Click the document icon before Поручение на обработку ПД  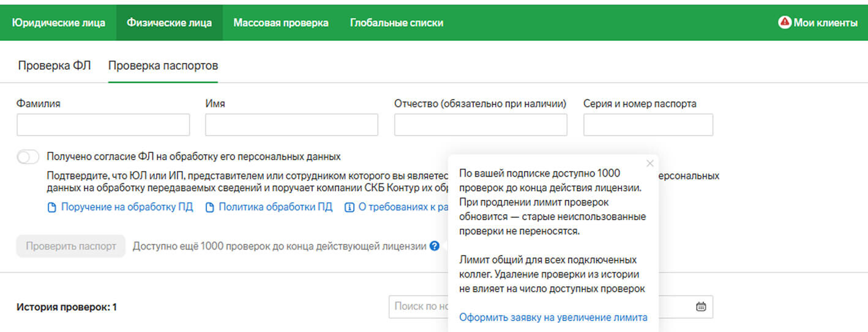tap(52, 207)
